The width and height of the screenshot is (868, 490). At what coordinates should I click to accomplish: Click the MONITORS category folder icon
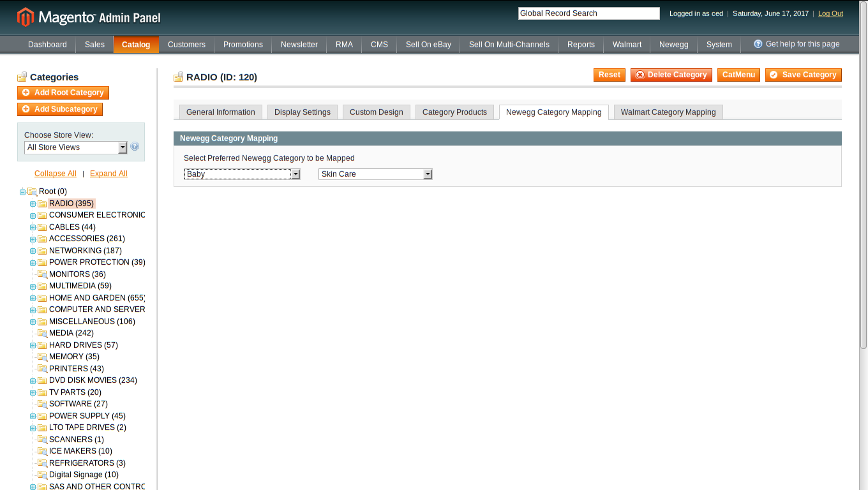point(42,274)
